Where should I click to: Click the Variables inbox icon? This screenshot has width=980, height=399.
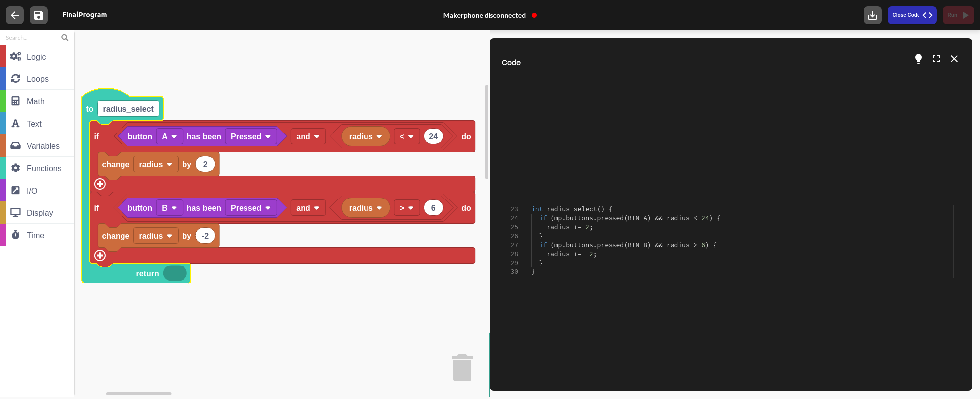pos(16,145)
